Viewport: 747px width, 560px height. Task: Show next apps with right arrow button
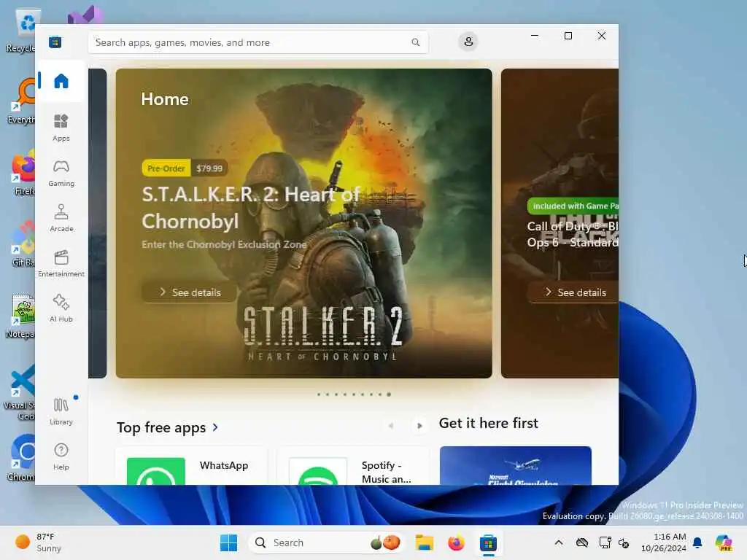click(419, 426)
